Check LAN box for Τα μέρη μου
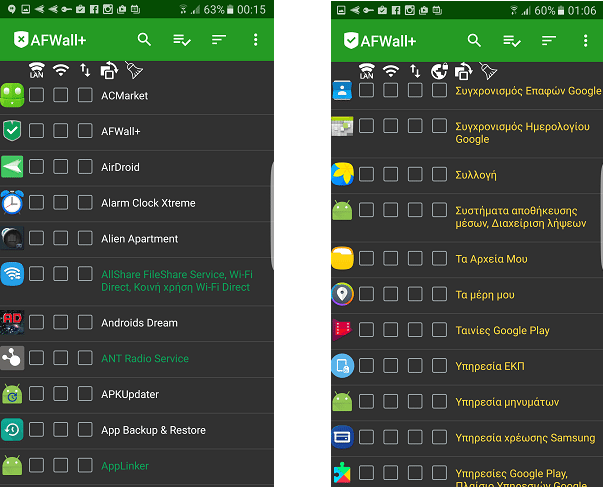Image resolution: width=603 pixels, height=487 pixels. point(366,294)
